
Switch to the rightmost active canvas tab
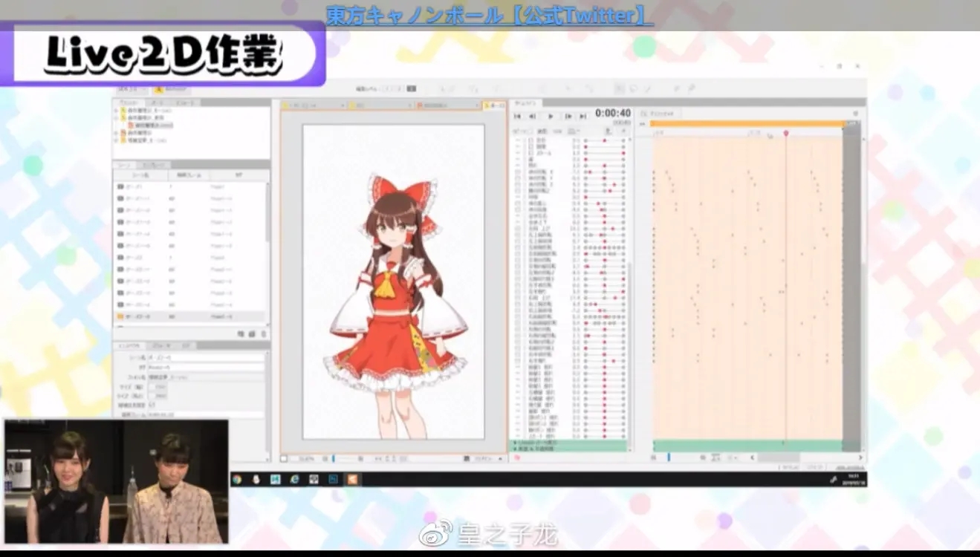(x=493, y=106)
